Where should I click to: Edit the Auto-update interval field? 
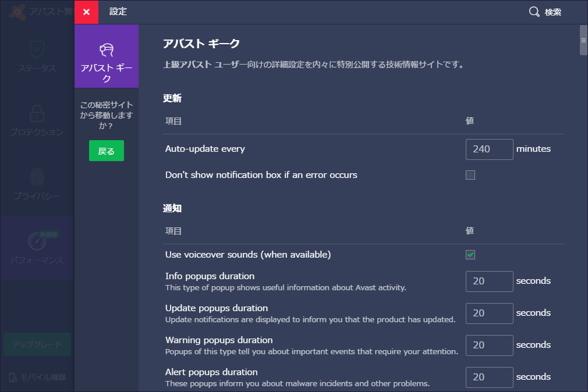tap(489, 149)
